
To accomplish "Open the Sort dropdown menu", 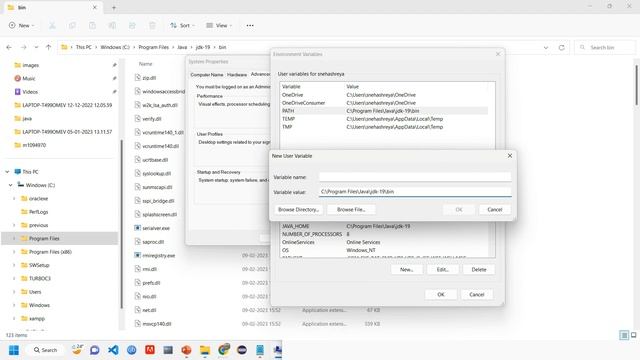I will (182, 25).
